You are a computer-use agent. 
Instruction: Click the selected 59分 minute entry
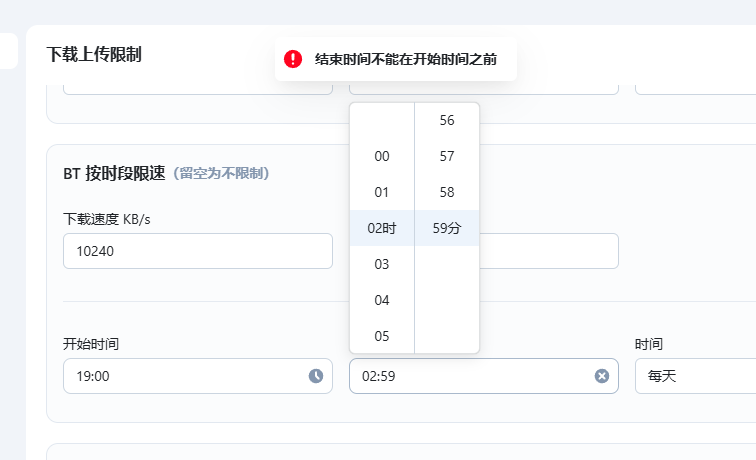coord(447,228)
